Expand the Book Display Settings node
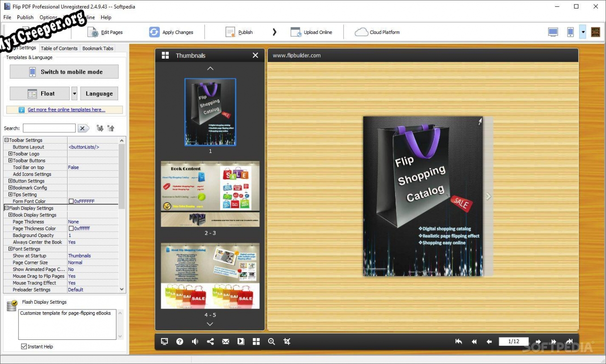 tap(10, 215)
